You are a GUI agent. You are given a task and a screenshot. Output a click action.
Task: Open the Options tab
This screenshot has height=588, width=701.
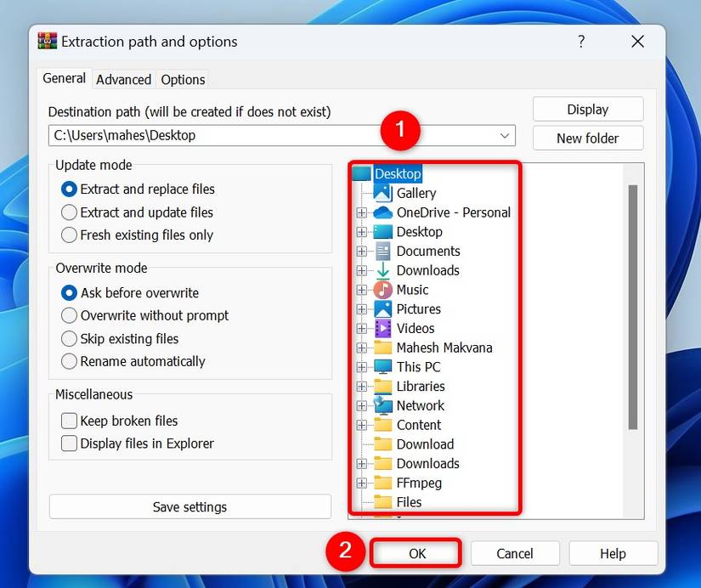[182, 79]
